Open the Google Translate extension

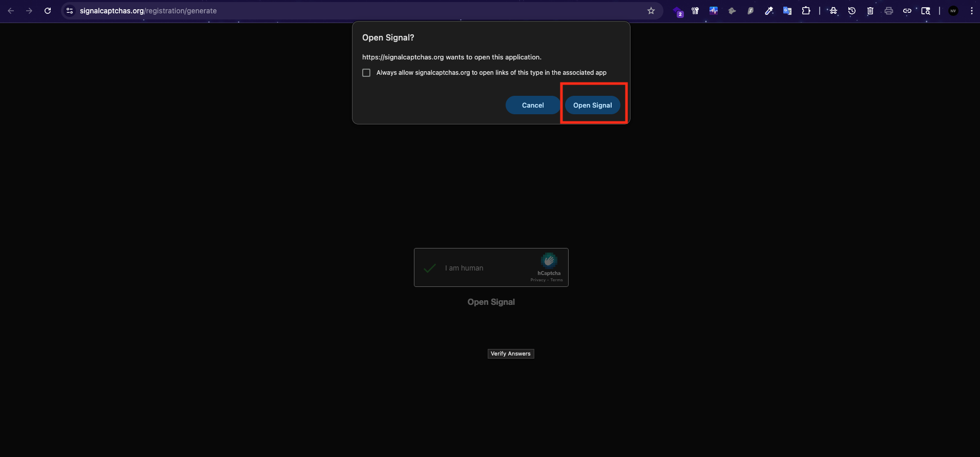tap(787, 11)
